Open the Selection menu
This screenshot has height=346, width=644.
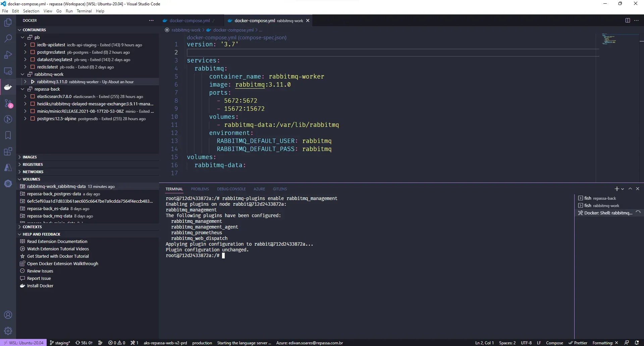coord(31,11)
